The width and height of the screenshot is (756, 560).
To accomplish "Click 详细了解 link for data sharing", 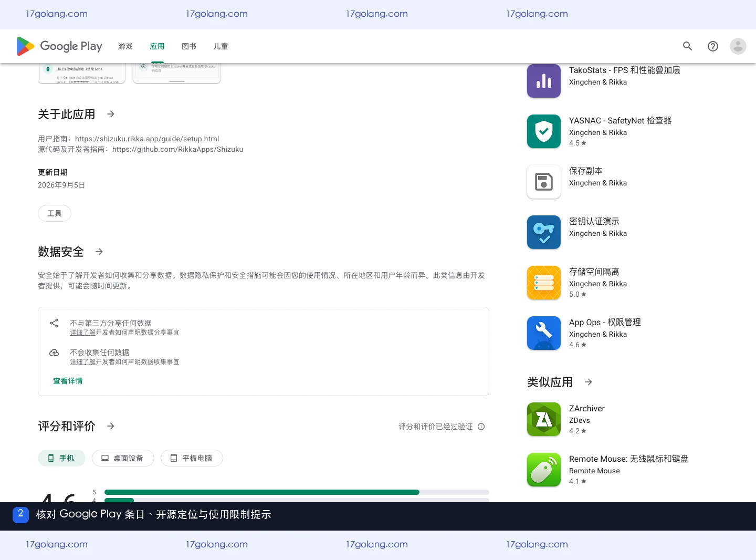I will [x=83, y=333].
